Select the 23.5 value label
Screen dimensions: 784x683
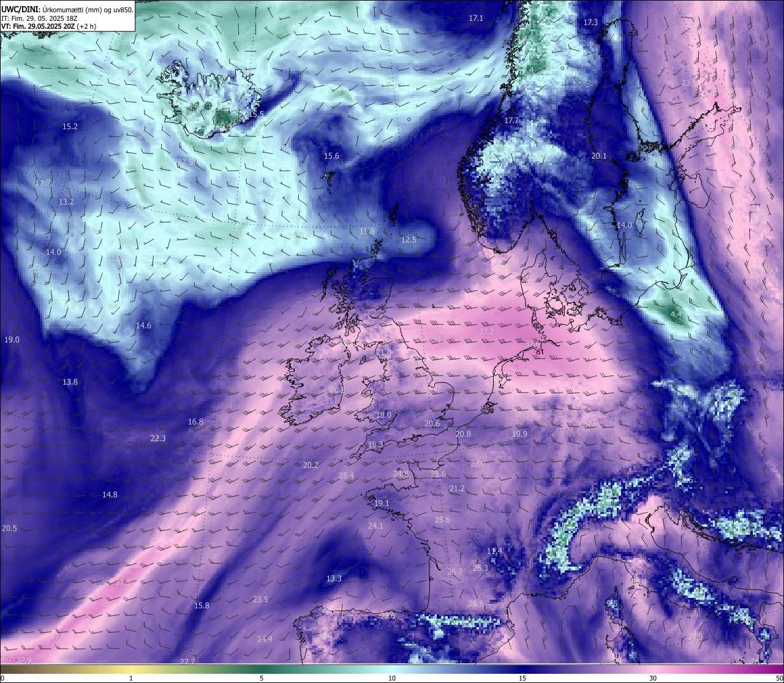[x=260, y=600]
